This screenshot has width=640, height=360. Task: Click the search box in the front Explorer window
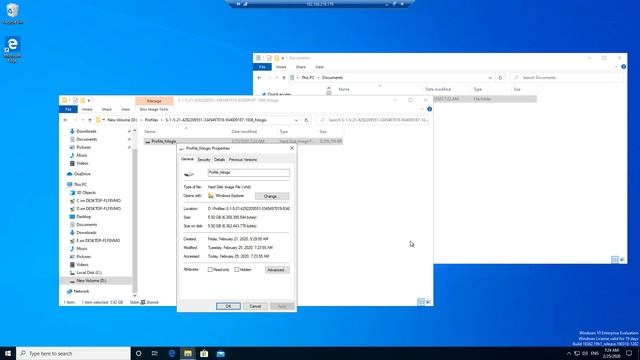[373, 120]
